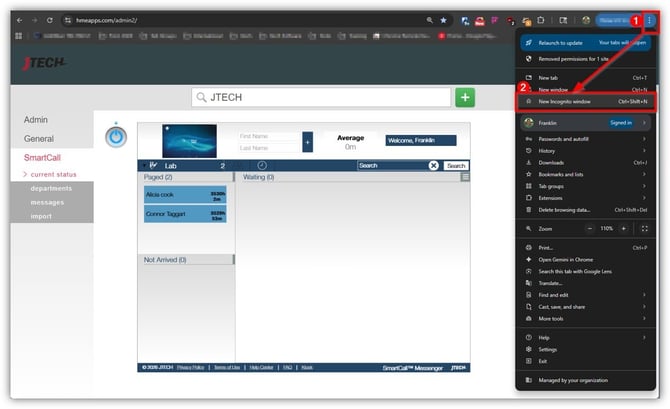
Task: Click the JTECH search input field
Action: coord(321,97)
